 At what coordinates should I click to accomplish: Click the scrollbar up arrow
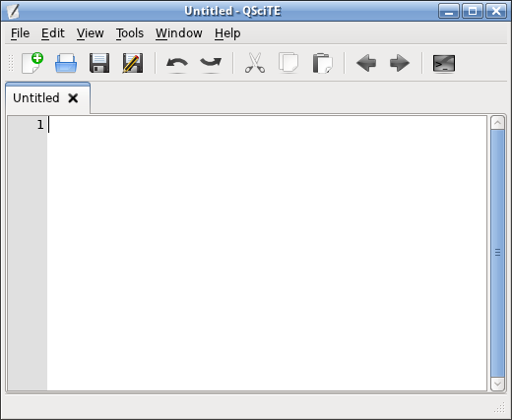click(497, 123)
